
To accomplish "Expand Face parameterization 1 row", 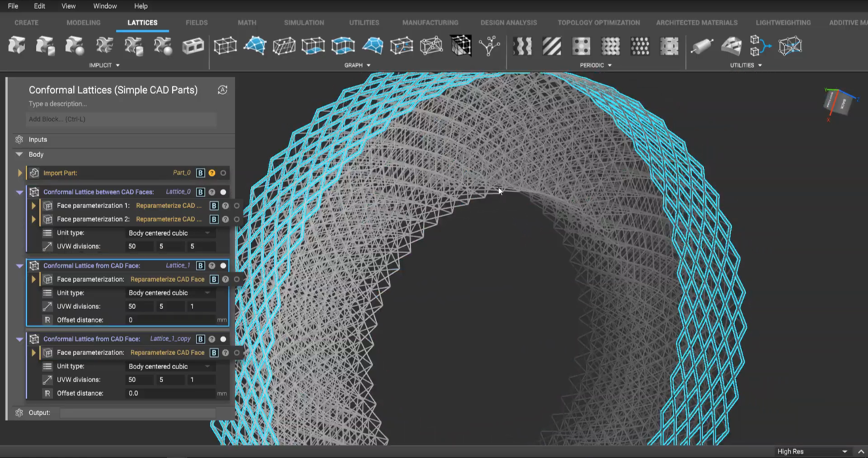I will pyautogui.click(x=33, y=205).
